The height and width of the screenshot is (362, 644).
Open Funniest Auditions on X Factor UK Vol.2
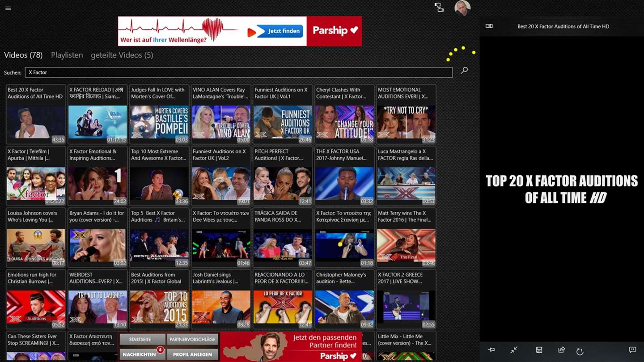221,176
